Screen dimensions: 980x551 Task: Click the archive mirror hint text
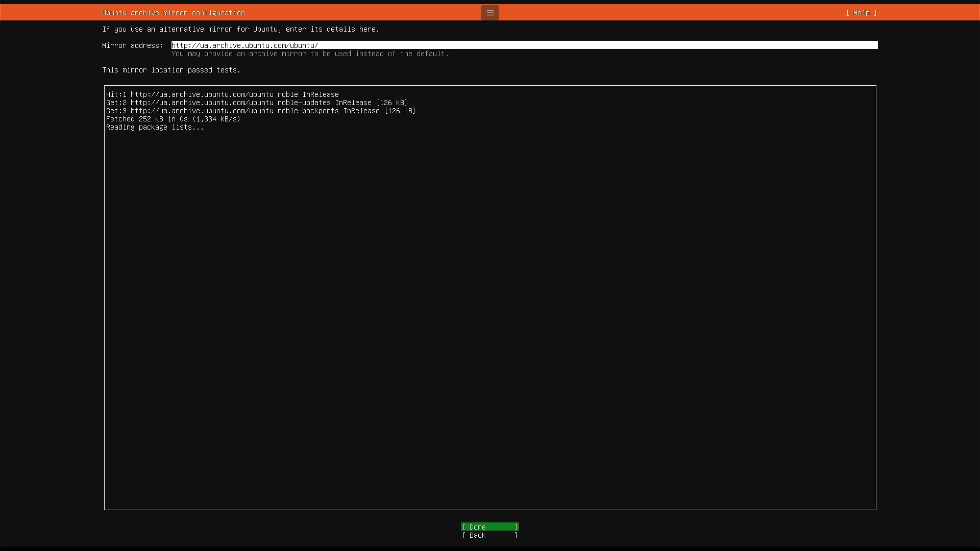[x=310, y=54]
